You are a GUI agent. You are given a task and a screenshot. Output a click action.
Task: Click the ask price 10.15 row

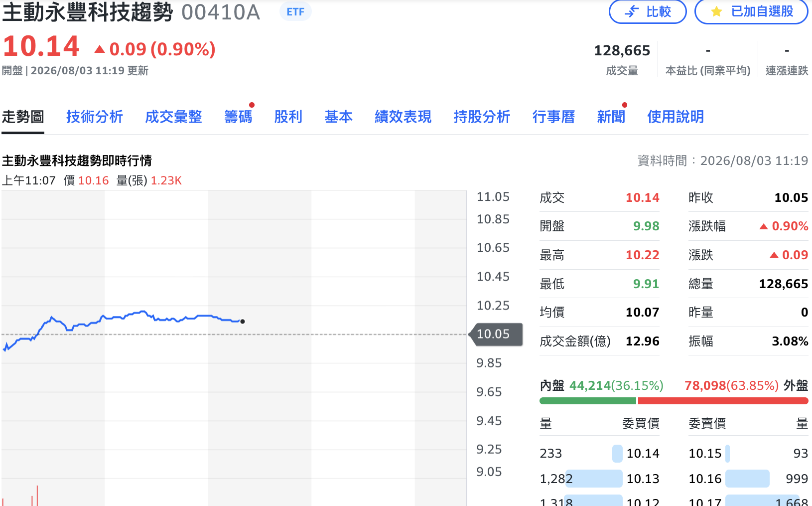748,454
